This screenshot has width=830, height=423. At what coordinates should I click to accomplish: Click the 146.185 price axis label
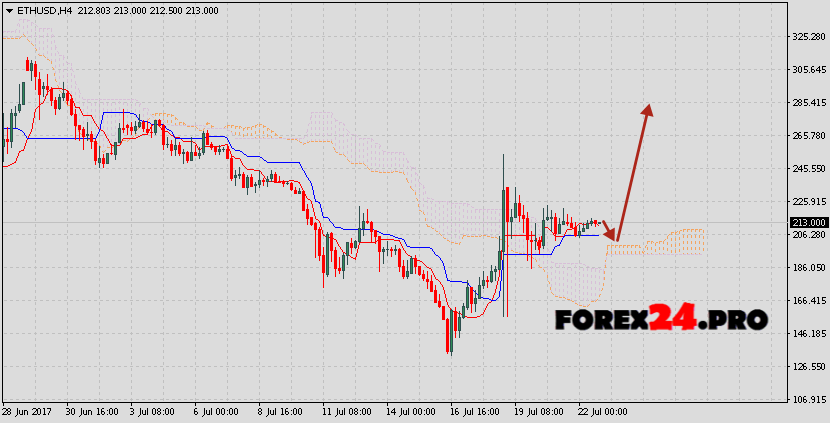[808, 334]
